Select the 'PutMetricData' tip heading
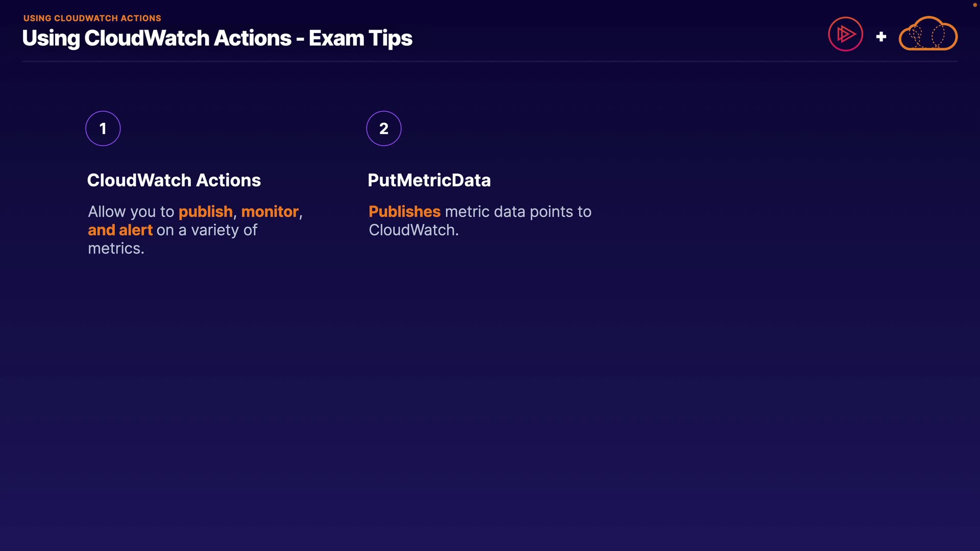980x551 pixels. 429,180
